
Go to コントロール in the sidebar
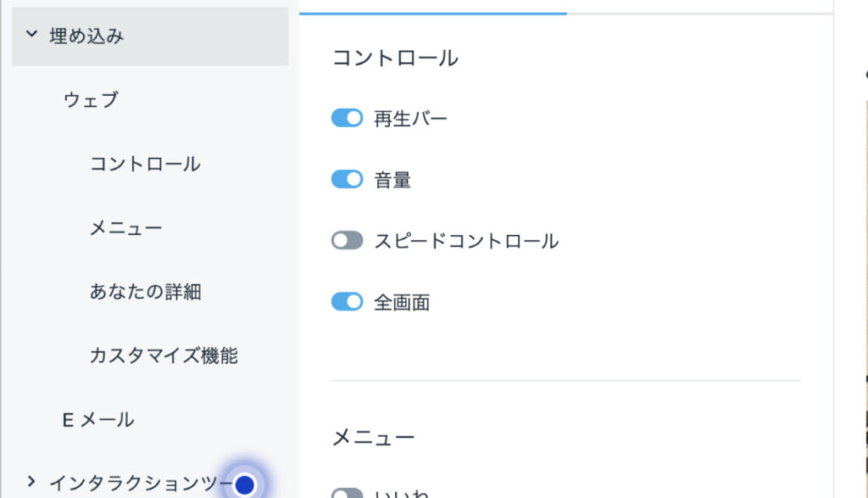click(x=145, y=164)
